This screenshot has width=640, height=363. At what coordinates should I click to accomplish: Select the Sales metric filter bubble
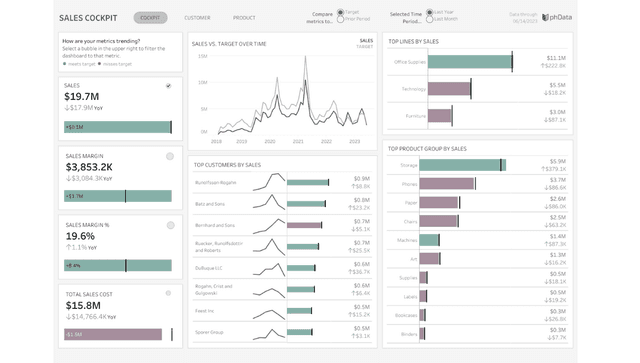pos(169,86)
